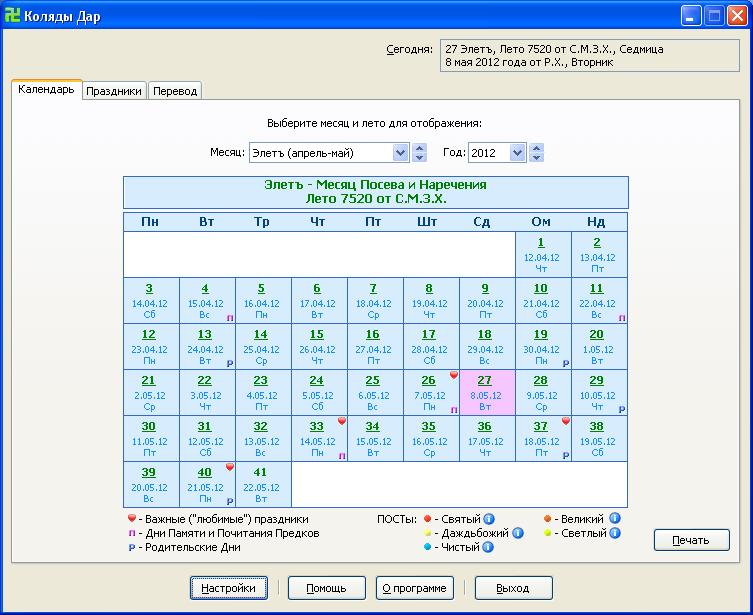Open the Год dropdown list
Image resolution: width=753 pixels, height=615 pixels.
tap(517, 153)
